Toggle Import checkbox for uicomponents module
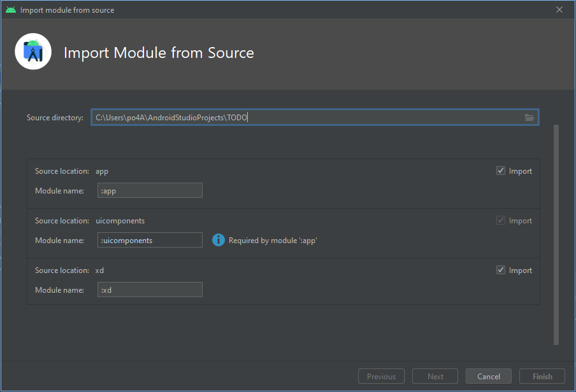Viewport: 576px width, 392px height. [x=501, y=221]
